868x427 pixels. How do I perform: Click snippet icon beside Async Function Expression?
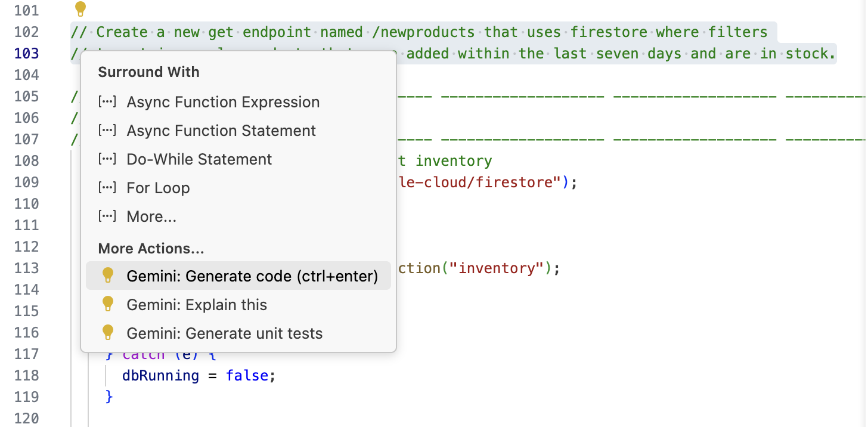(107, 102)
